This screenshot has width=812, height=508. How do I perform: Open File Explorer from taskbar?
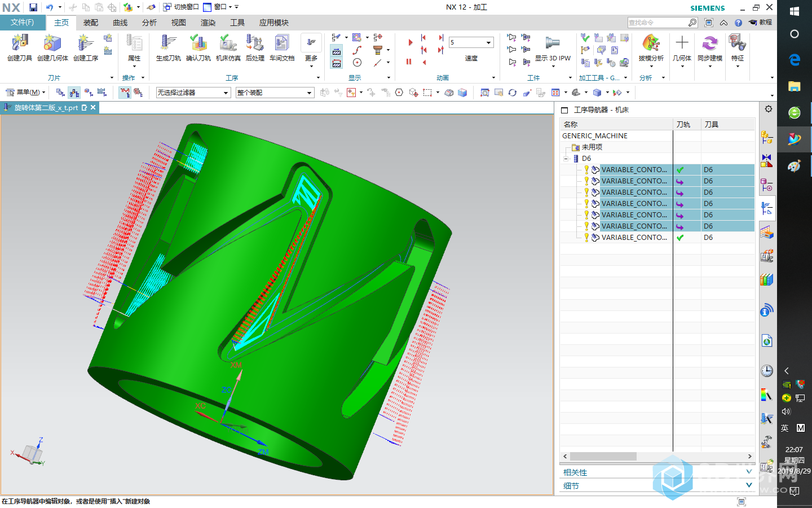(x=795, y=86)
